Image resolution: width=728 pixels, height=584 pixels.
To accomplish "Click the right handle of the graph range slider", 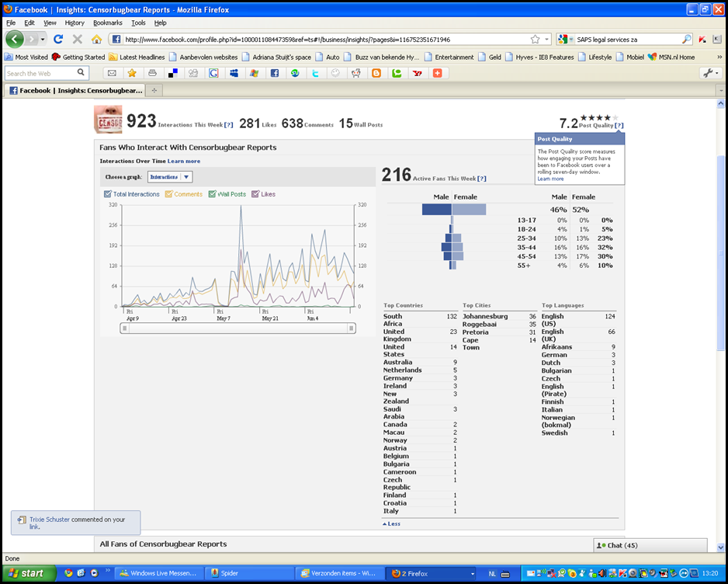I will click(x=352, y=328).
